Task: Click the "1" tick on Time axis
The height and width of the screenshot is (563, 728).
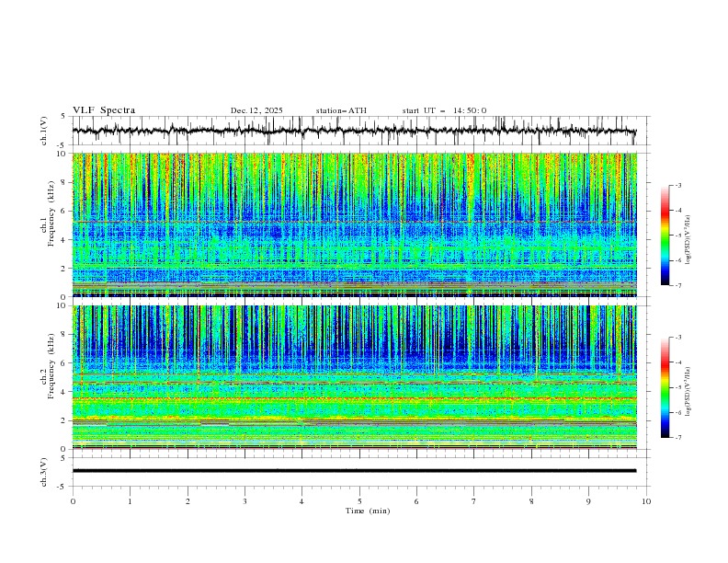Action: [131, 501]
